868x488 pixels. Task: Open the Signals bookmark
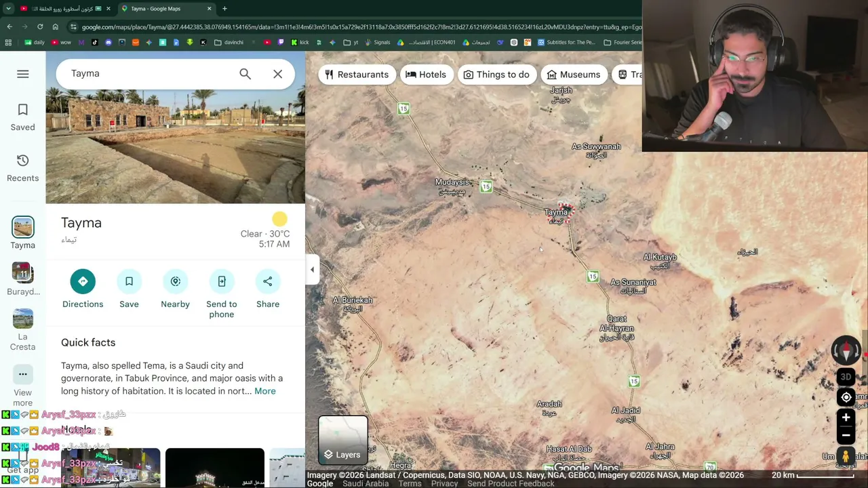click(377, 43)
